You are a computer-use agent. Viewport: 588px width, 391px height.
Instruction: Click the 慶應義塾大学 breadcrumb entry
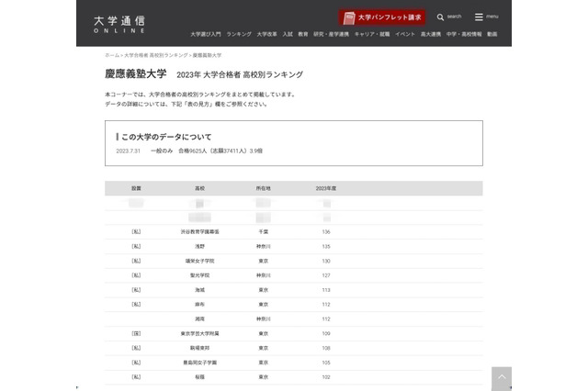click(207, 55)
